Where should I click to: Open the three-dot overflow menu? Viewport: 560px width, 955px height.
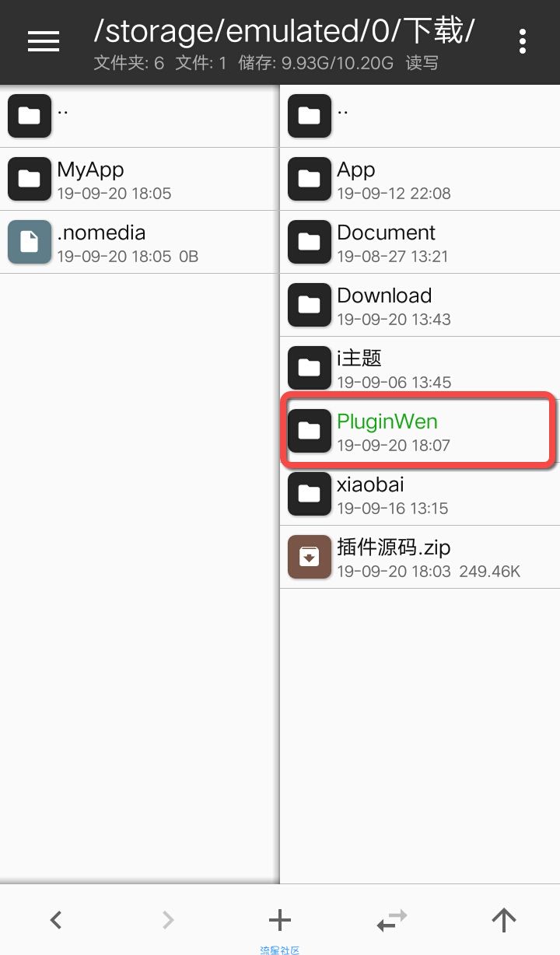[523, 41]
